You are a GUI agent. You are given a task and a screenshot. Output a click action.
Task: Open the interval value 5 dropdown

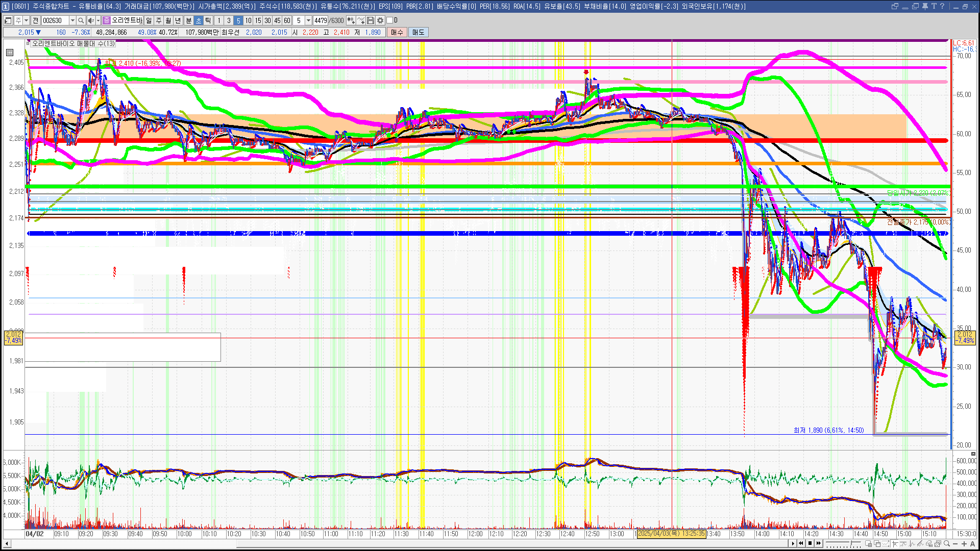tap(308, 20)
